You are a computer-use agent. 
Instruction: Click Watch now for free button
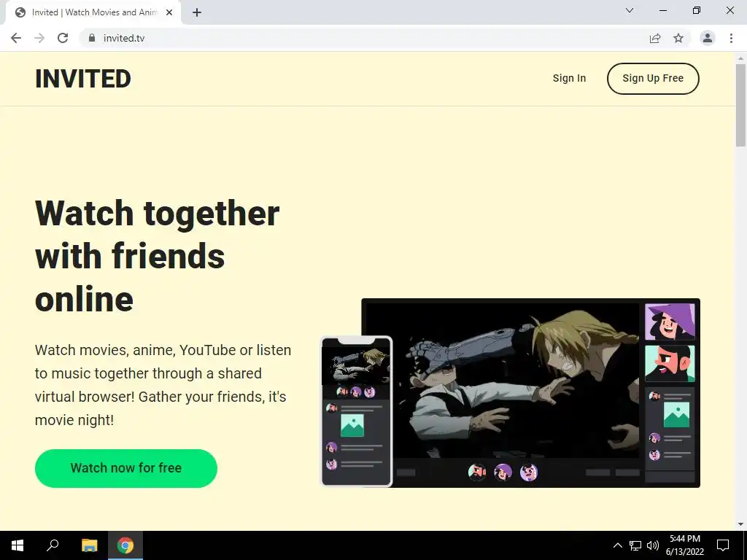click(x=126, y=468)
